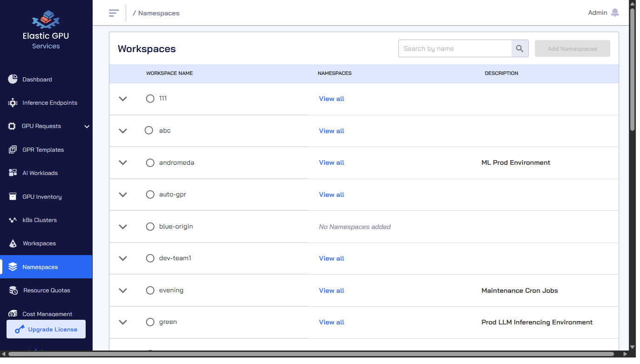Click 'No Namespaces added' text
Viewport: 640px width, 364px height.
355,227
